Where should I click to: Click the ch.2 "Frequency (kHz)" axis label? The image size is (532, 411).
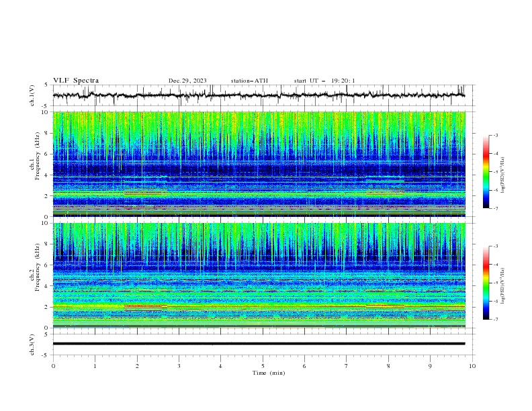point(38,267)
